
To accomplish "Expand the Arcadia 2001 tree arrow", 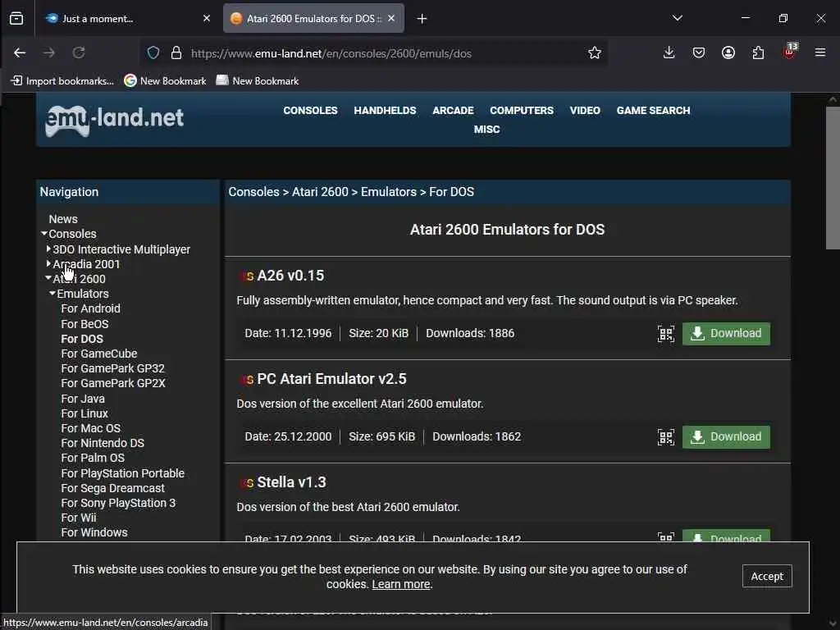I will (x=48, y=263).
